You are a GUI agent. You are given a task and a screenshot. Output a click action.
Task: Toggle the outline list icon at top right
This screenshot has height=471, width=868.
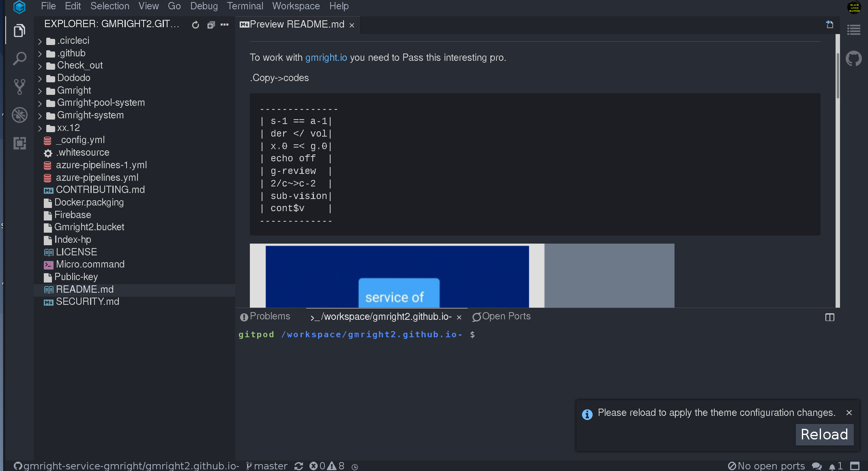point(854,30)
